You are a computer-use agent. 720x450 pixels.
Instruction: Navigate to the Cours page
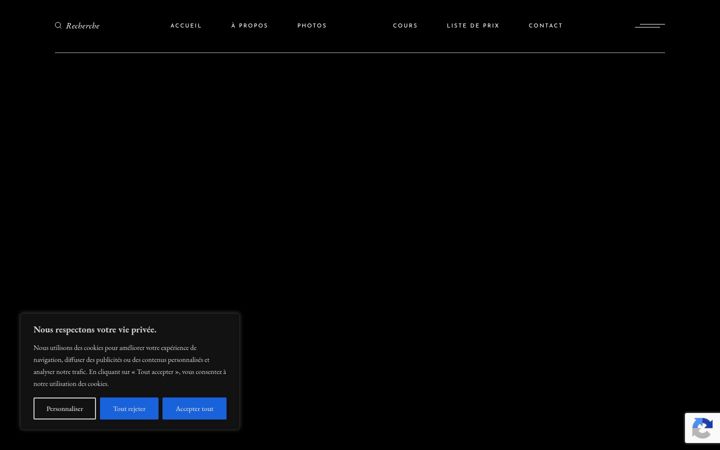click(x=405, y=26)
